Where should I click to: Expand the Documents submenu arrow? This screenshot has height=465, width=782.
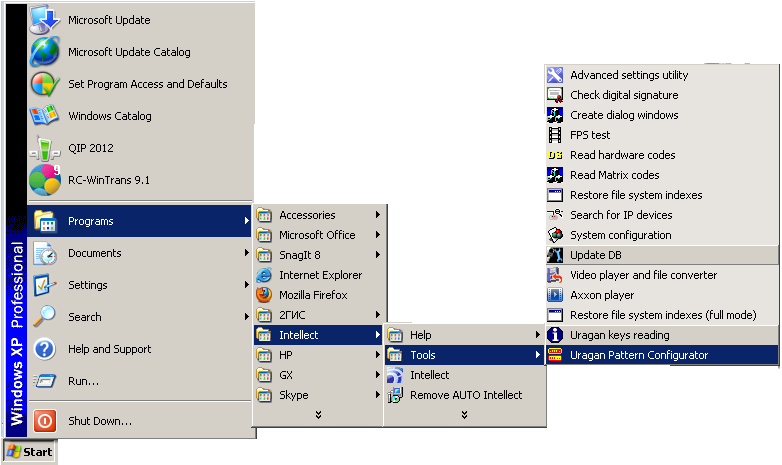[x=246, y=252]
